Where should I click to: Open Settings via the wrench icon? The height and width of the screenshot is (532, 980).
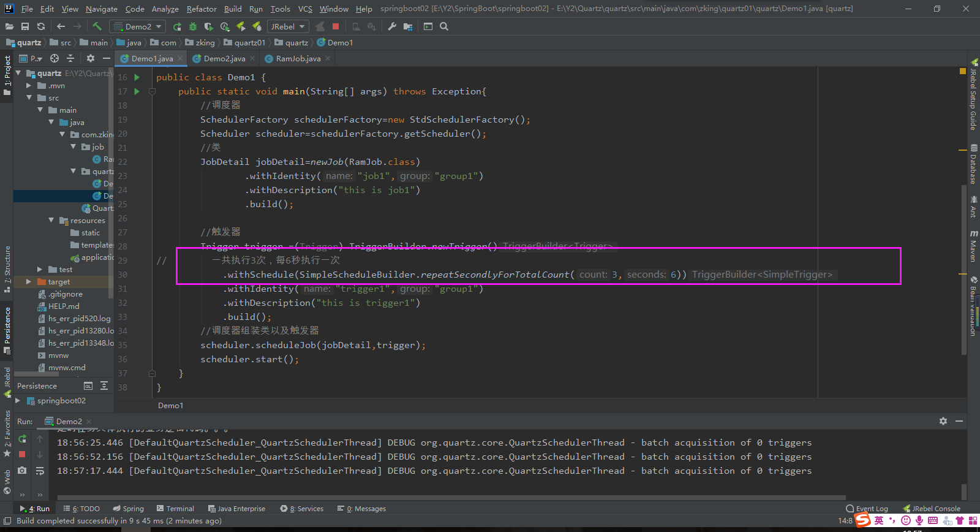392,26
